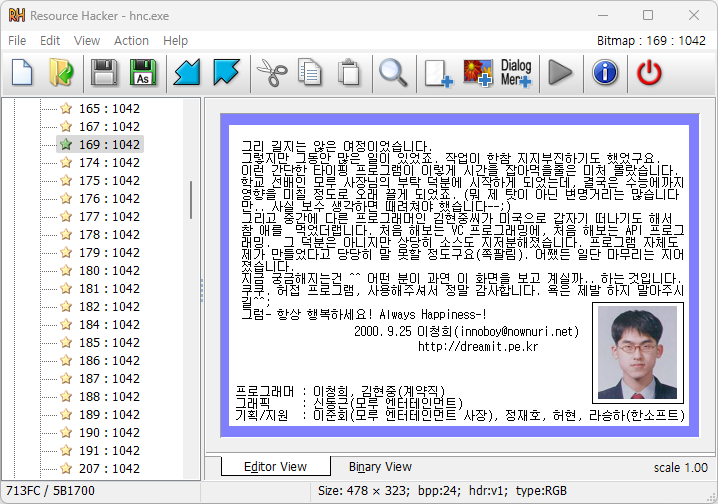This screenshot has height=504, width=718.
Task: Select tree item 190 : 1042
Action: [109, 433]
